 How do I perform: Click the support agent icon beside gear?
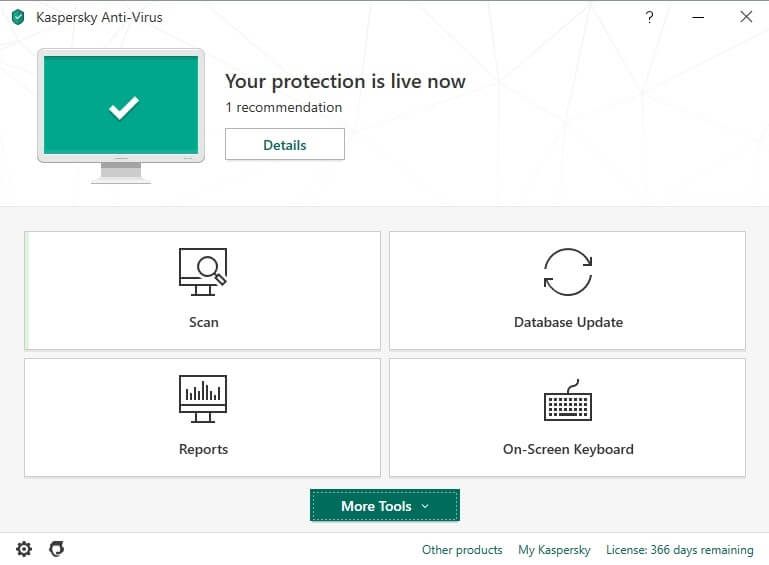coord(57,549)
